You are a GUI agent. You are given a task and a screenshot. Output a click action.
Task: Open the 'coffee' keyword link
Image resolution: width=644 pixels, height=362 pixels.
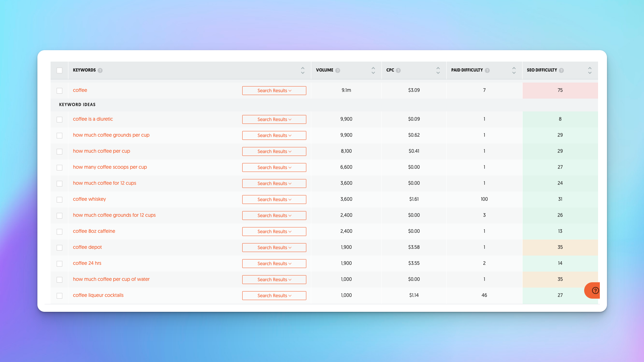coord(80,90)
